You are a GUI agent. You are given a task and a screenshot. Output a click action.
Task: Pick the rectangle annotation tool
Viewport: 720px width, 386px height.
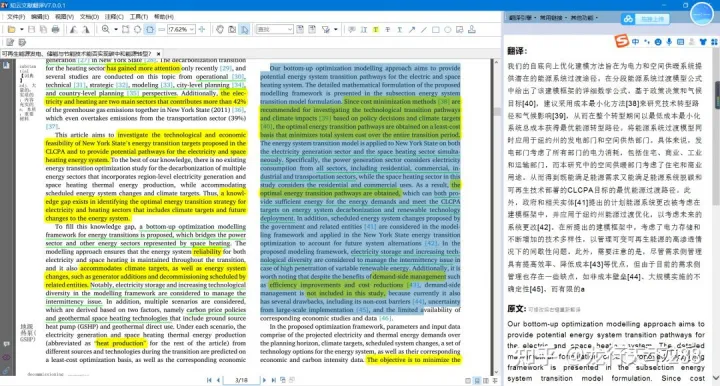435,29
